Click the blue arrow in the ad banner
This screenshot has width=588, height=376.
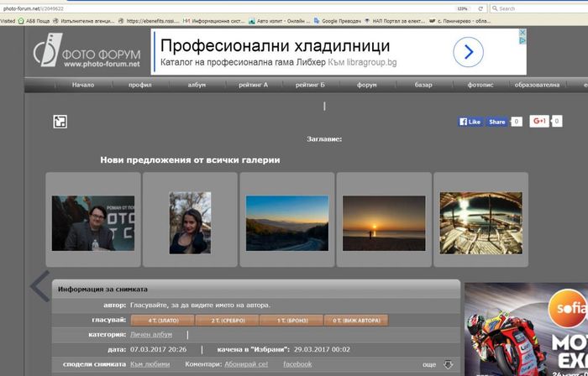click(468, 53)
